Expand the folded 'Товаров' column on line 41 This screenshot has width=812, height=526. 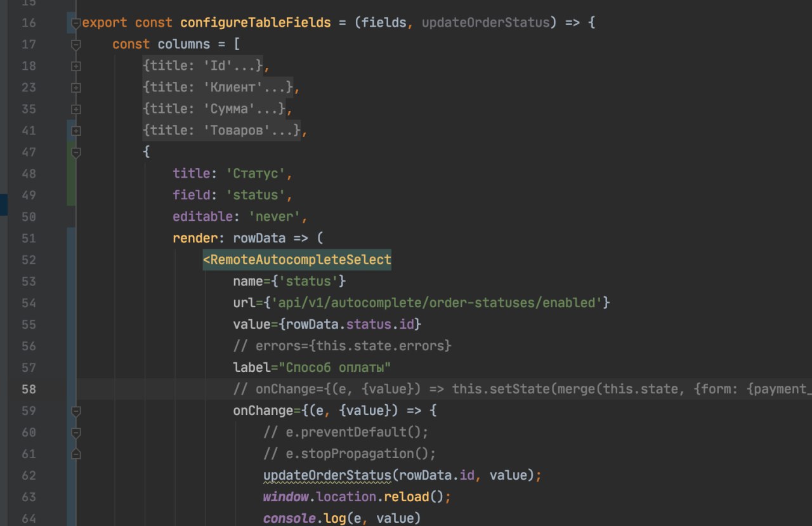pos(76,131)
